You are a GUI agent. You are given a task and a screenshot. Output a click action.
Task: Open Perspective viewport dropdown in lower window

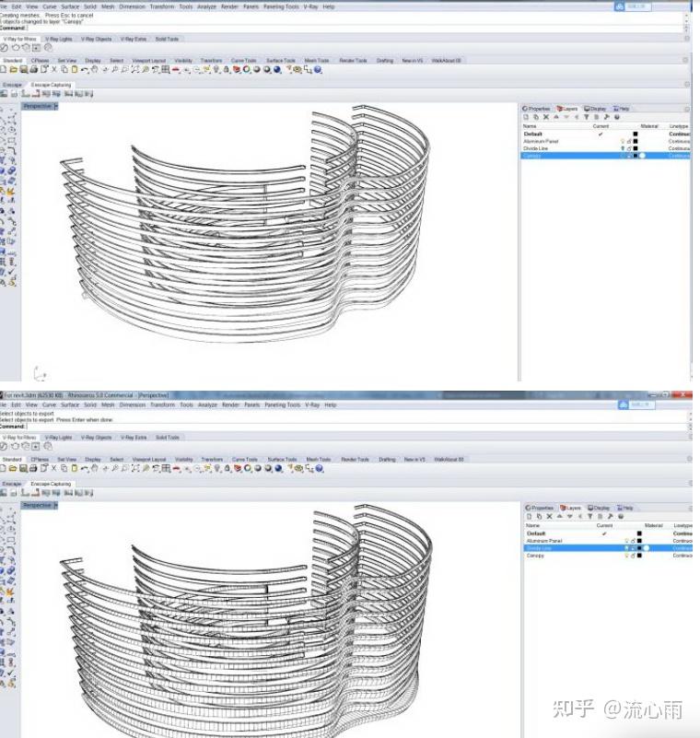[x=55, y=505]
